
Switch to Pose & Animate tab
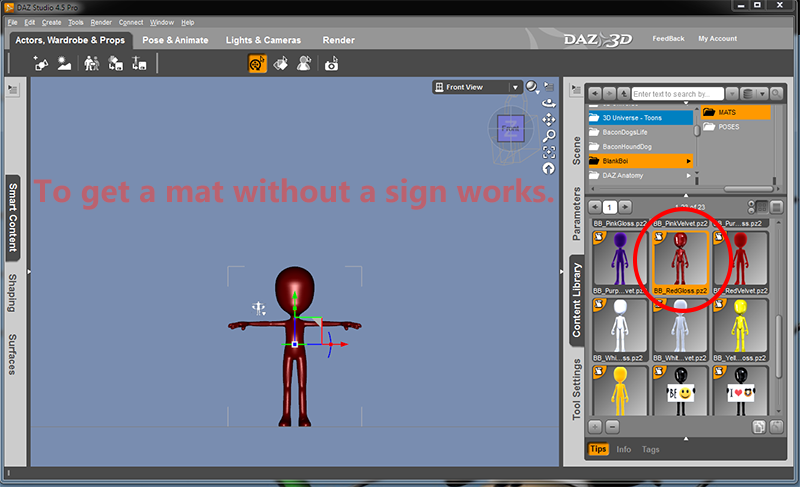(x=175, y=40)
